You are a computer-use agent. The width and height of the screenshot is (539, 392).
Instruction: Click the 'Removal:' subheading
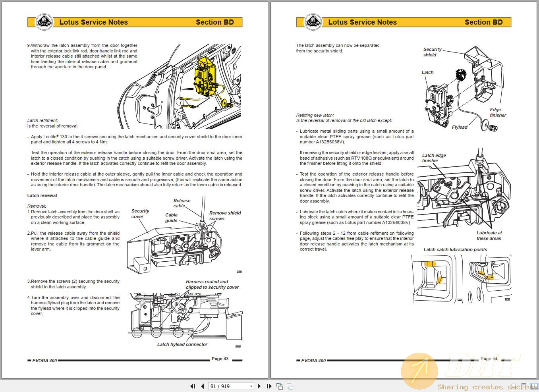pos(37,206)
